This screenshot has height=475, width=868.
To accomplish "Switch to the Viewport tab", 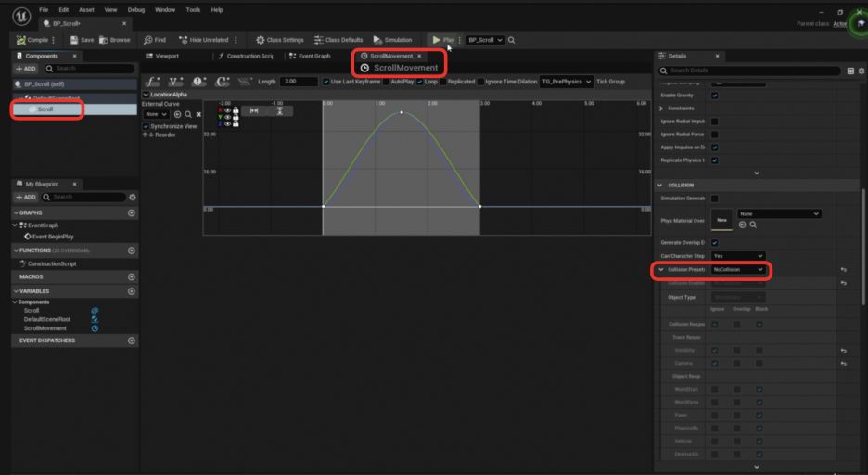I will pyautogui.click(x=162, y=56).
